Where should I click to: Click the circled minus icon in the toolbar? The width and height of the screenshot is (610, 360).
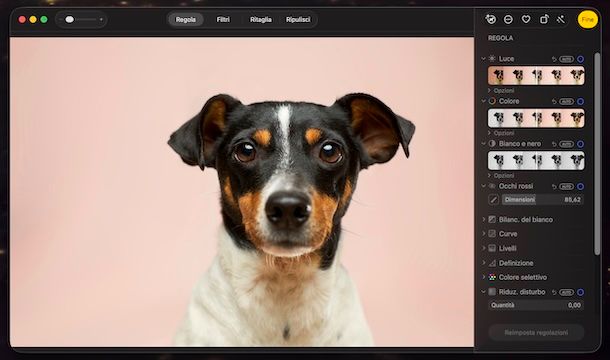pos(508,19)
